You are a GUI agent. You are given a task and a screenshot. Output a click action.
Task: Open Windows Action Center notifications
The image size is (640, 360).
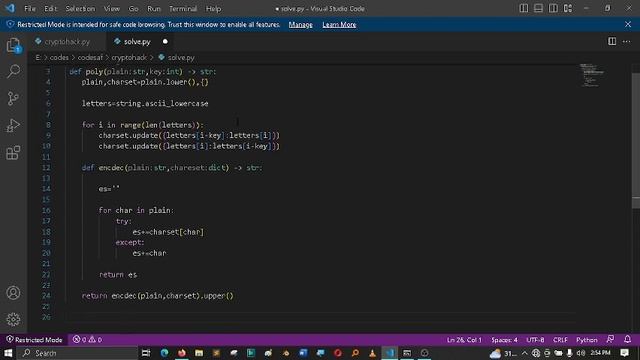click(624, 353)
